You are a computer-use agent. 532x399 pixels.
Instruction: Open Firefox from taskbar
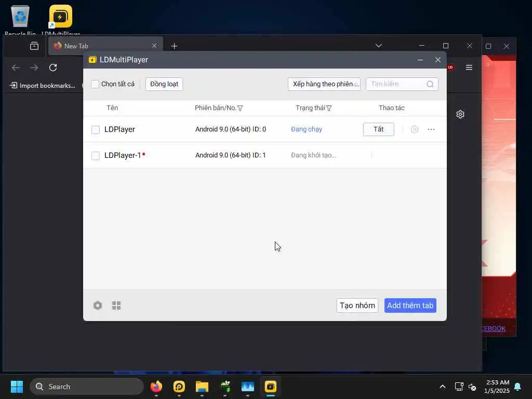pyautogui.click(x=156, y=387)
